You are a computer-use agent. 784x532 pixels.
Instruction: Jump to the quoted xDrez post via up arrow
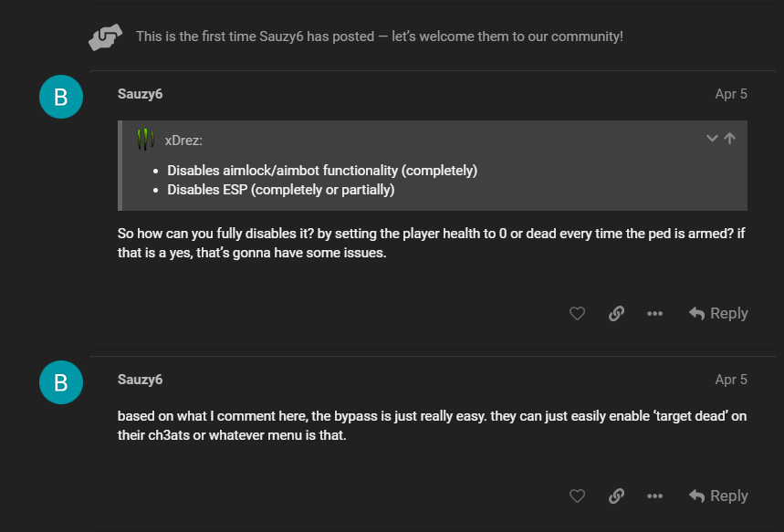(730, 139)
